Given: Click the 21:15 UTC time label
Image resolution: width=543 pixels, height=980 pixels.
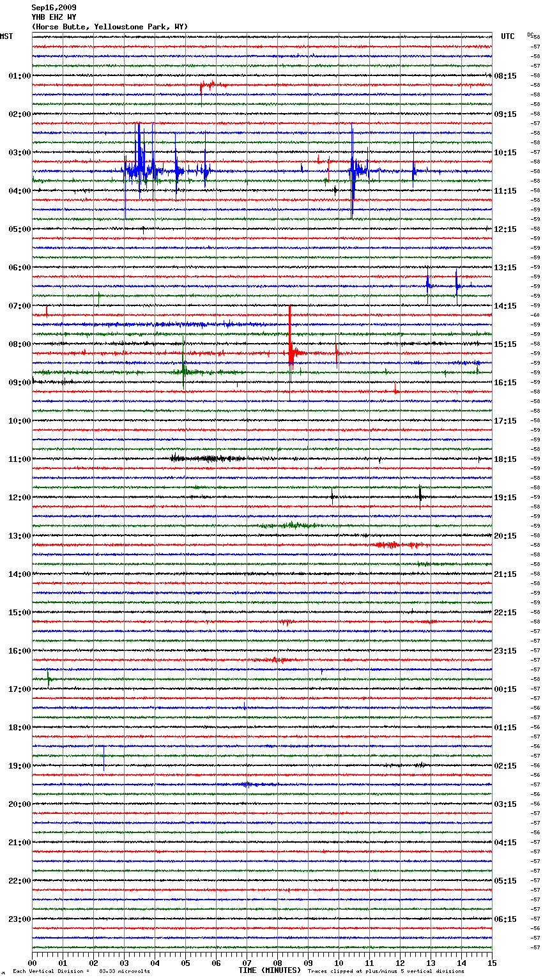Looking at the screenshot, I should click(x=505, y=574).
